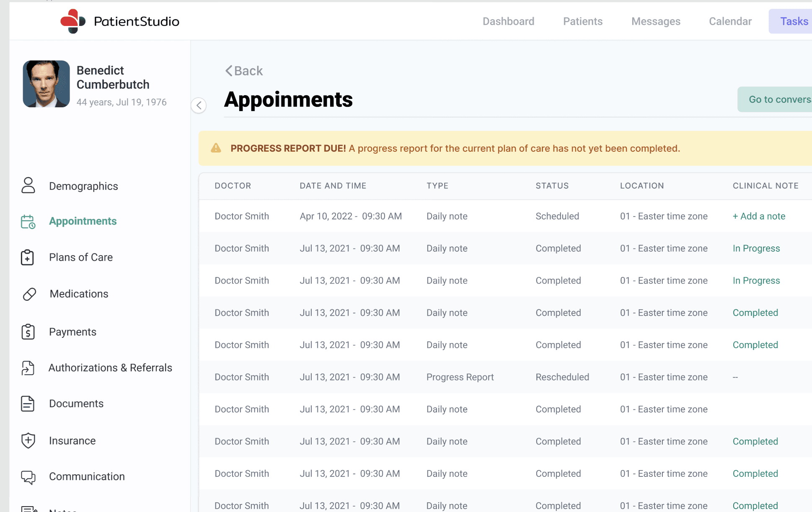Click the Appointments calendar icon
This screenshot has height=512, width=812.
pos(28,222)
